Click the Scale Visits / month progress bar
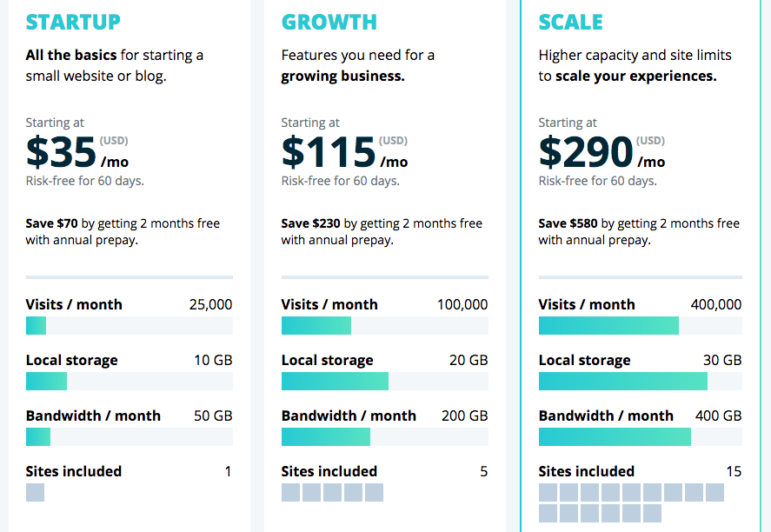Screen dimensions: 771x532 pos(640,326)
